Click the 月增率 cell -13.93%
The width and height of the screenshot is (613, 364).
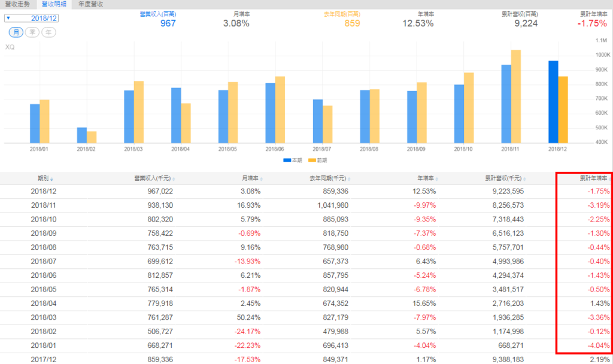point(247,261)
